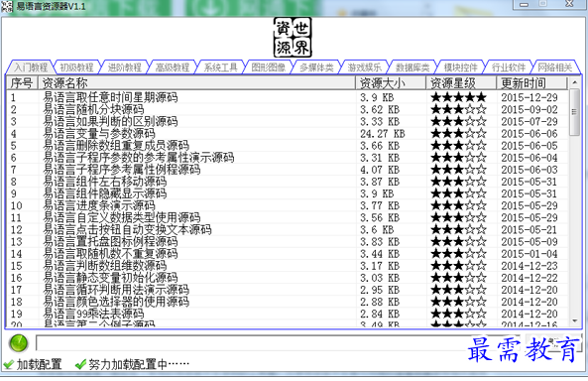This screenshot has width=588, height=381.
Task: Select row 易语言置托盘图标例程源码
Action: click(x=288, y=242)
